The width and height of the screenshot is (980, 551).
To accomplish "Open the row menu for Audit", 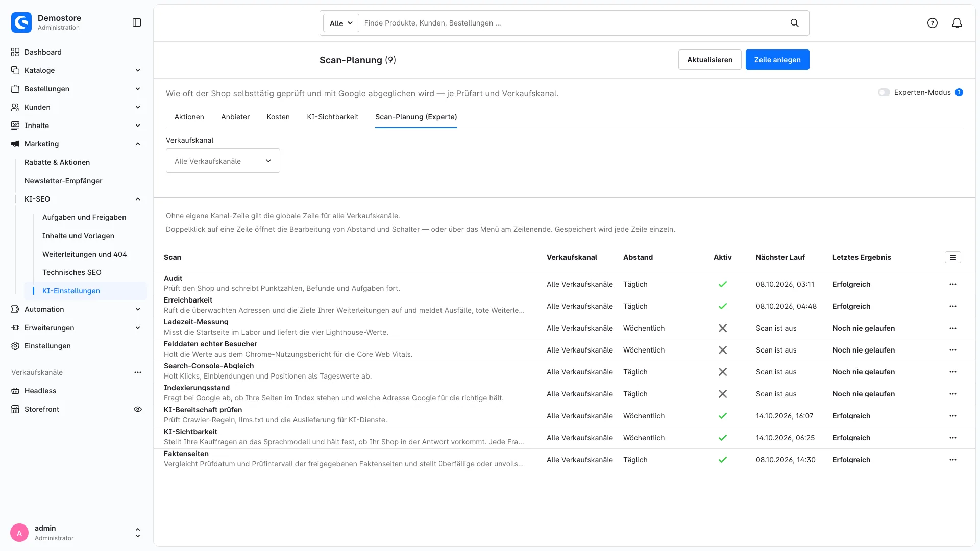I will tap(953, 284).
